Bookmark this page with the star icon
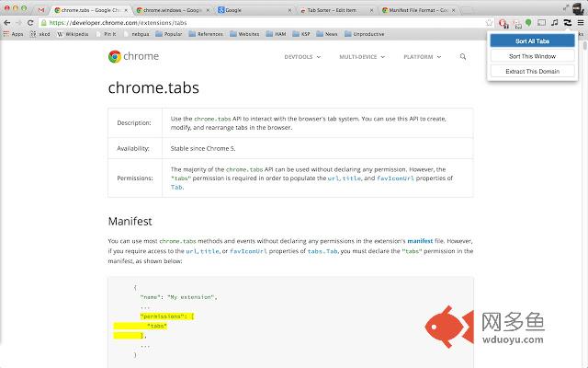588x368 pixels. click(x=491, y=21)
